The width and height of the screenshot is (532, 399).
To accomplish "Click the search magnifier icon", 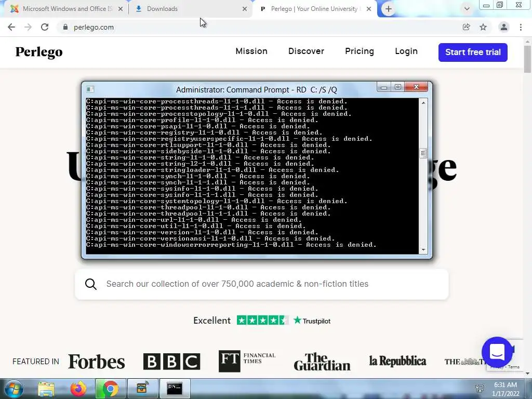I will [x=90, y=284].
